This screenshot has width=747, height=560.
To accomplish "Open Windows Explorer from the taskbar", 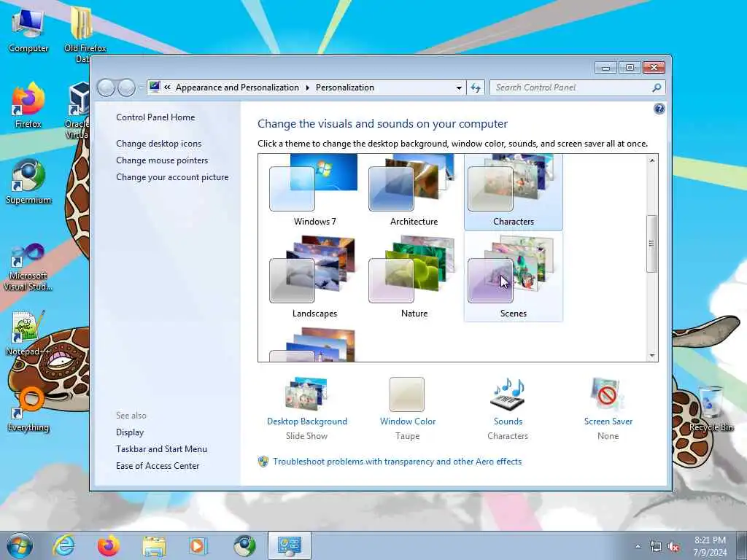I will tap(154, 545).
